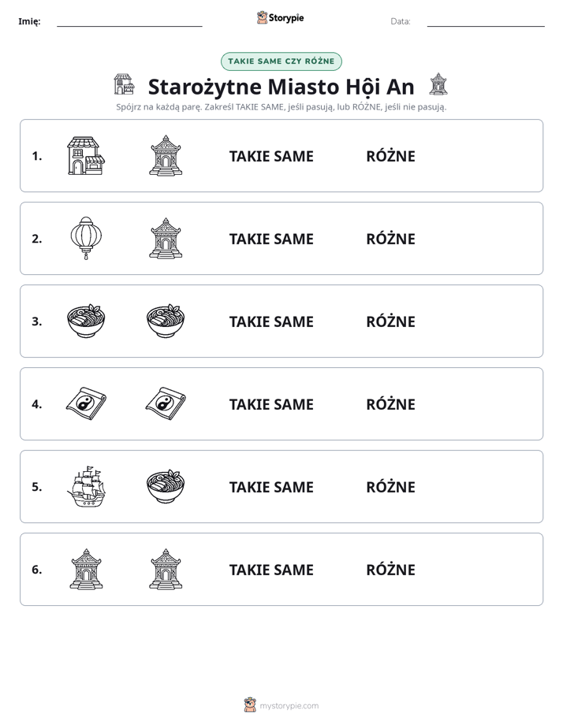Viewport: 563px width, 728px height.
Task: Click the paper lantern icon in row 2
Action: pyautogui.click(x=86, y=238)
